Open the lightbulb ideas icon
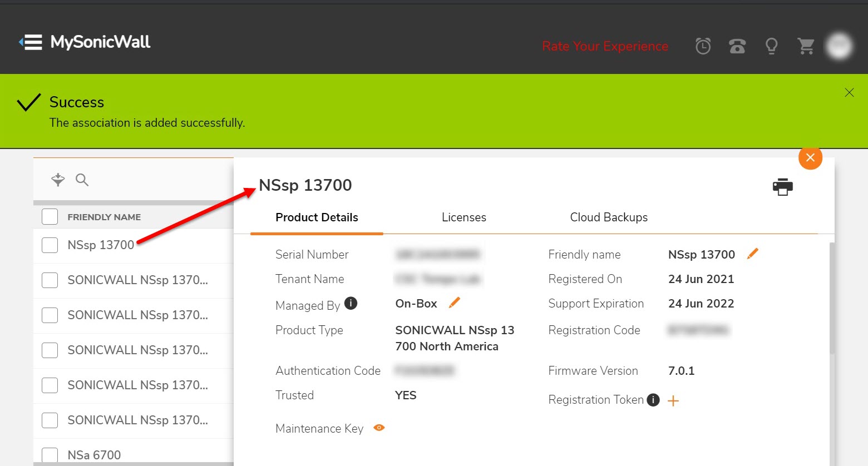868x466 pixels. pos(771,46)
